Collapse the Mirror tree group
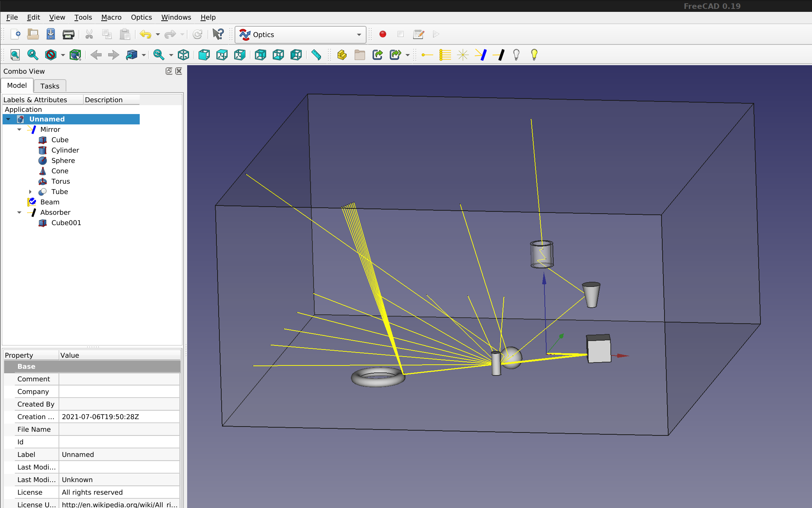This screenshot has height=508, width=812. 19,130
